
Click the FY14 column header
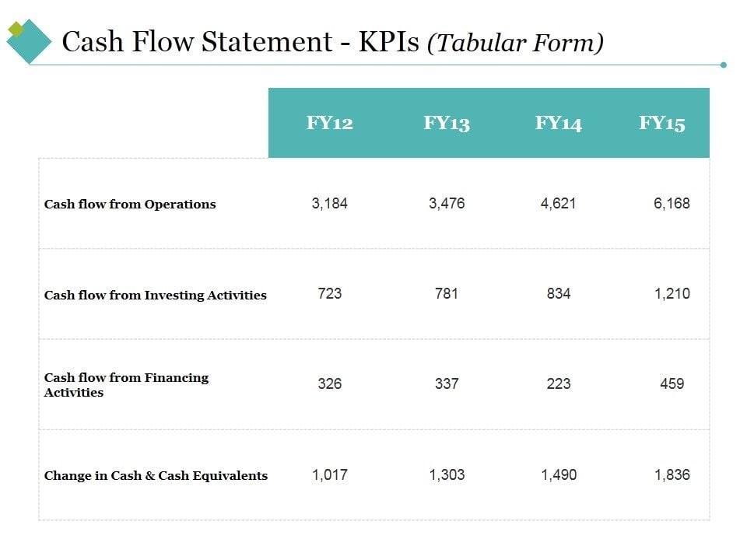(559, 123)
